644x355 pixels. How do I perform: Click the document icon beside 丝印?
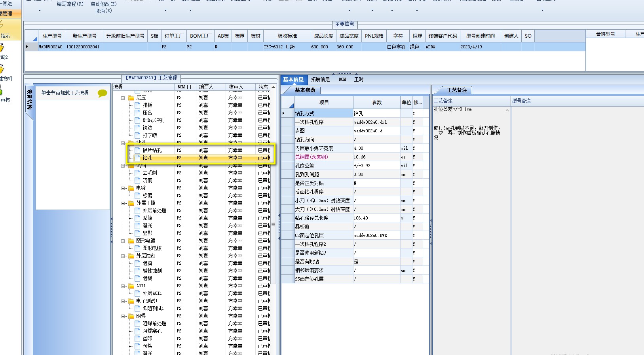137,338
